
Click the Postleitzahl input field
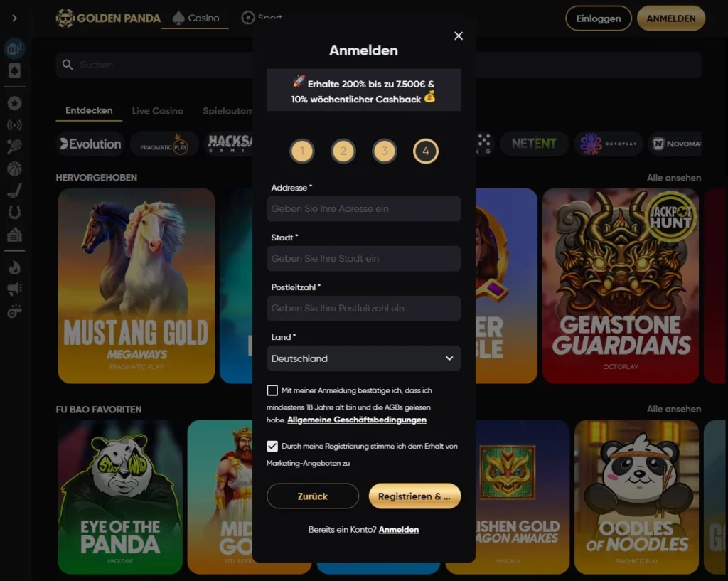point(363,309)
